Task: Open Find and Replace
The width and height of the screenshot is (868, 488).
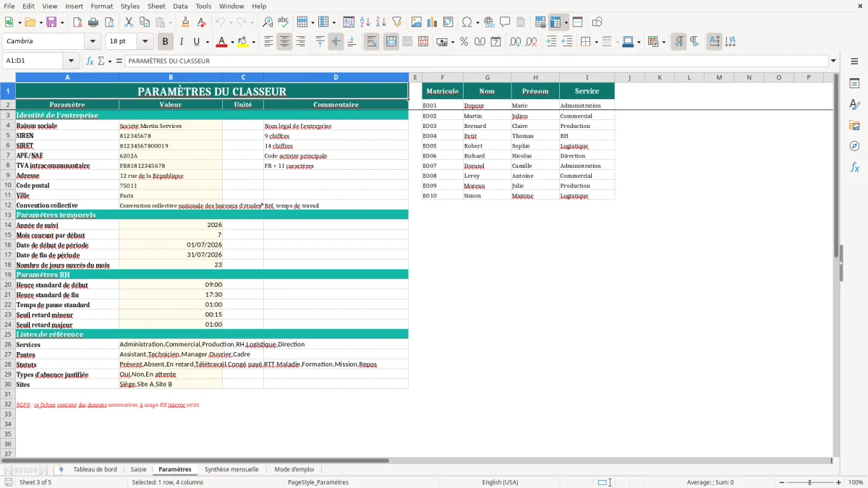Action: pyautogui.click(x=268, y=22)
